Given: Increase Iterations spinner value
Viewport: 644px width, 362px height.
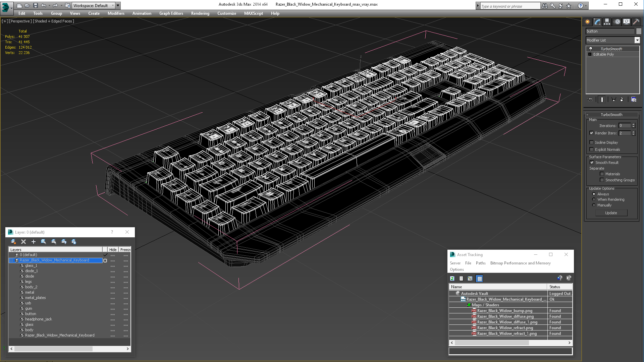Looking at the screenshot, I should [634, 124].
